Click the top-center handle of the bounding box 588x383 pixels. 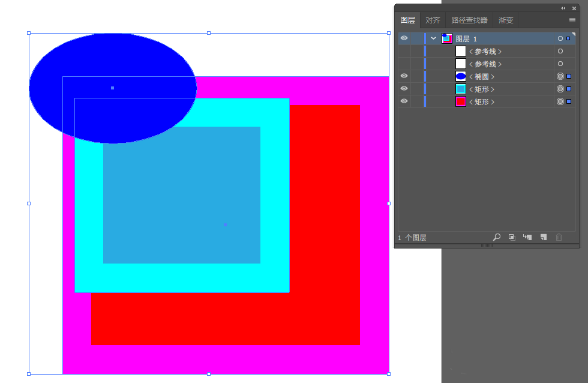[x=209, y=33]
